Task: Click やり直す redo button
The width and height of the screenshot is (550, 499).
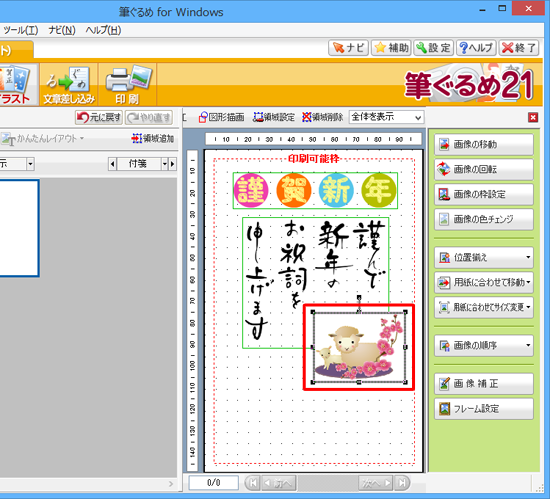Action: point(149,117)
